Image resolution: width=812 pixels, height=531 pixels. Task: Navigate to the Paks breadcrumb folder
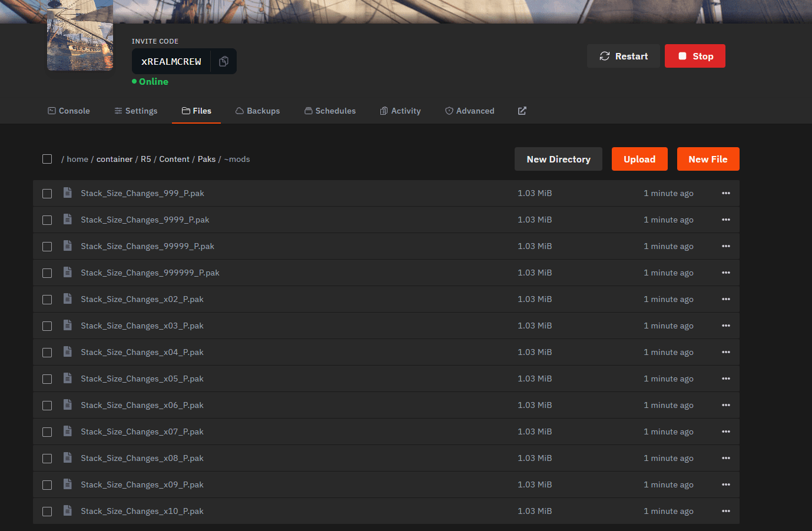[206, 159]
